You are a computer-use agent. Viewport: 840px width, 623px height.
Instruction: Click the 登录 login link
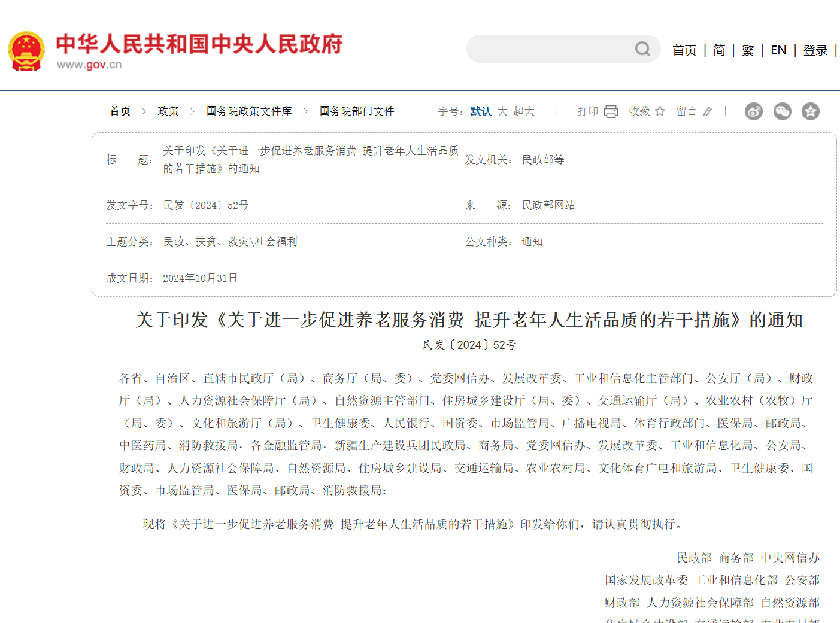tap(815, 51)
